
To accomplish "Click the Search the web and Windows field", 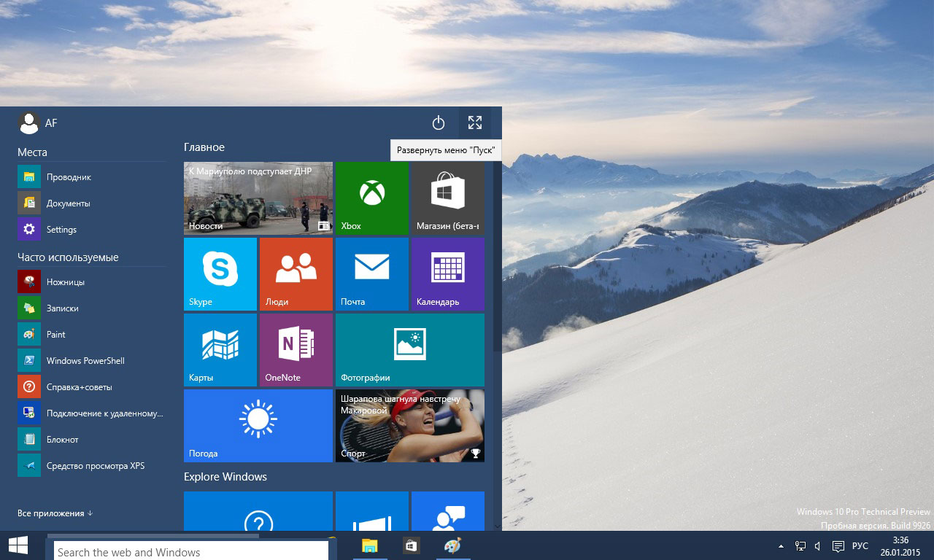I will pyautogui.click(x=190, y=552).
